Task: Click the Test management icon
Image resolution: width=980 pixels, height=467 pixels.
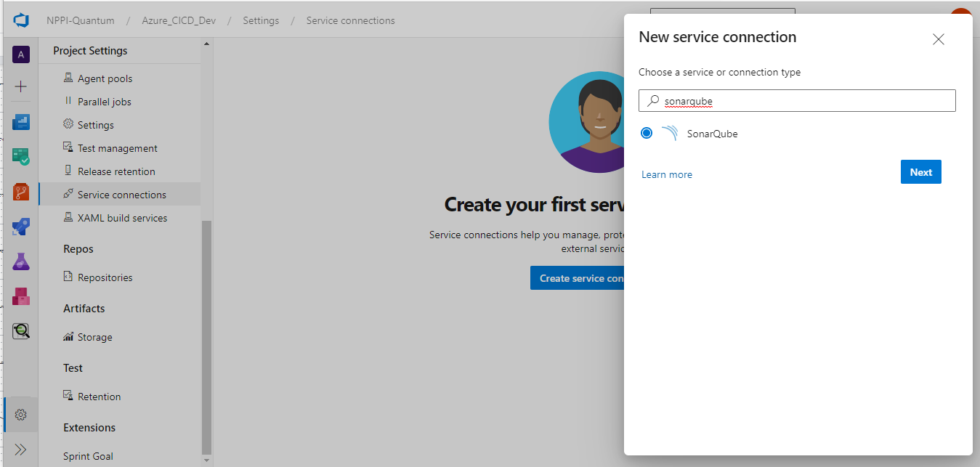Action: (x=68, y=147)
